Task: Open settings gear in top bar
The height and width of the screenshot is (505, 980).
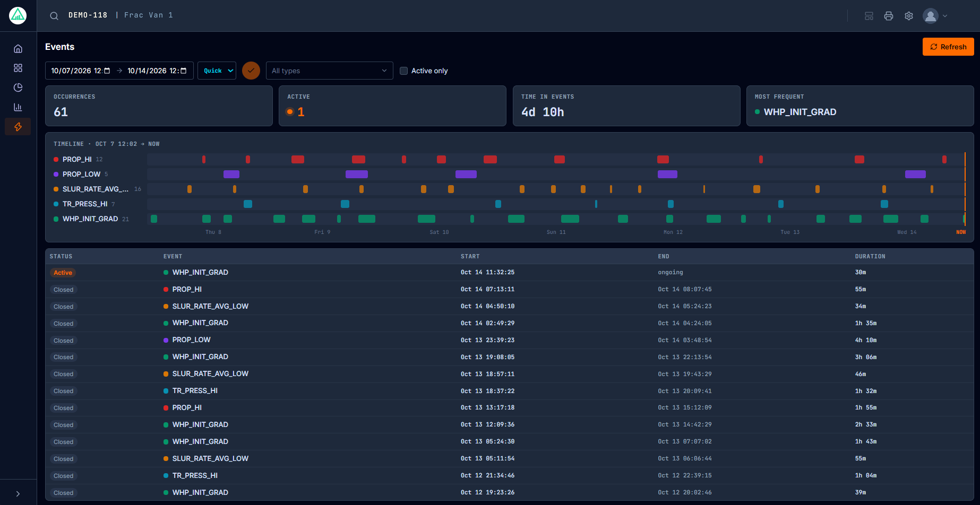Action: click(909, 16)
